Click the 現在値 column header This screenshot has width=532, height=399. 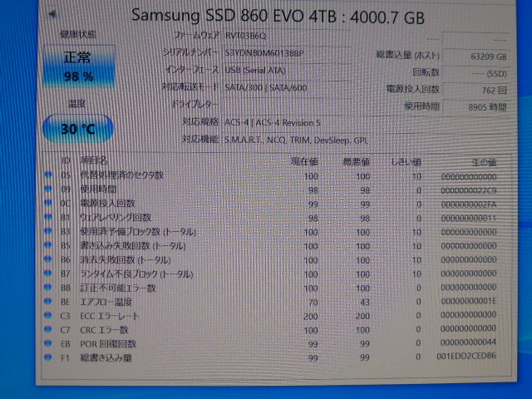[x=304, y=161]
